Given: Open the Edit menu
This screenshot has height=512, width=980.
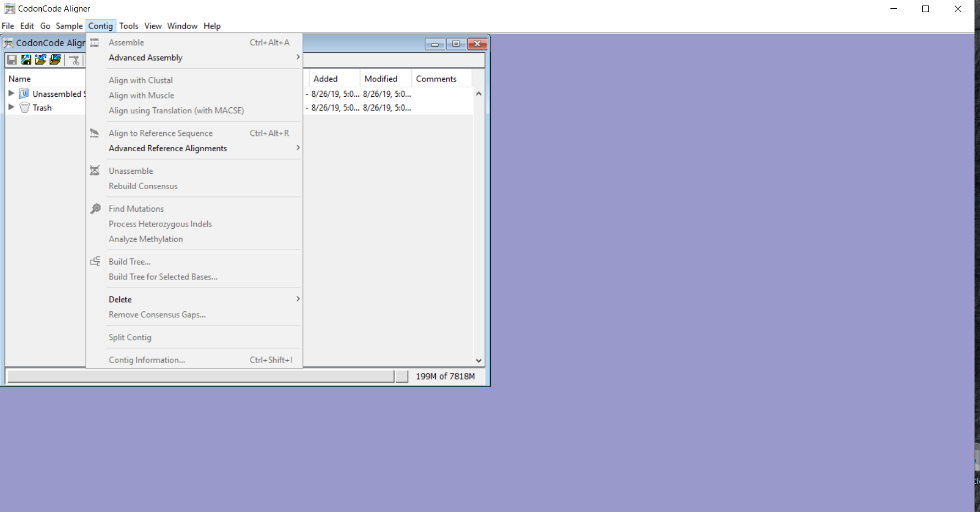Looking at the screenshot, I should point(27,26).
